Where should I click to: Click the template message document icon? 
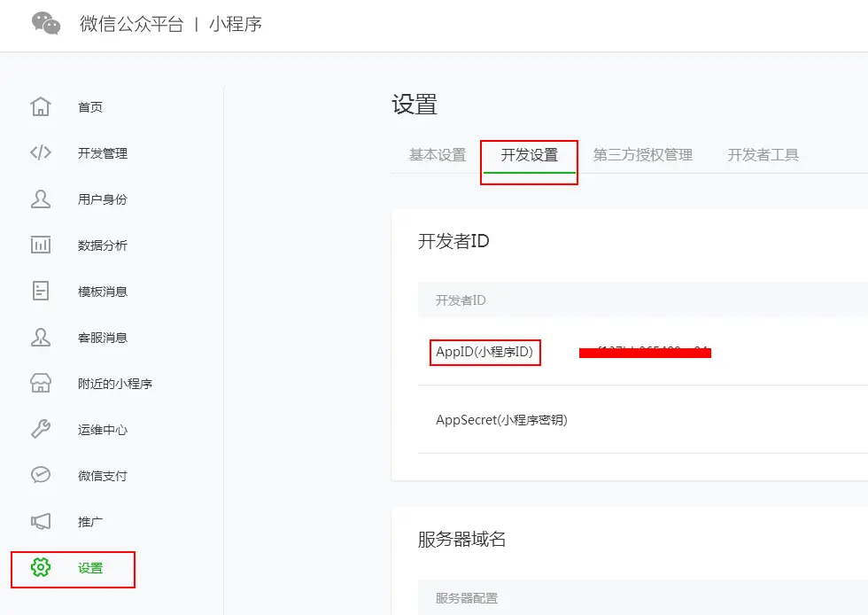click(x=41, y=291)
